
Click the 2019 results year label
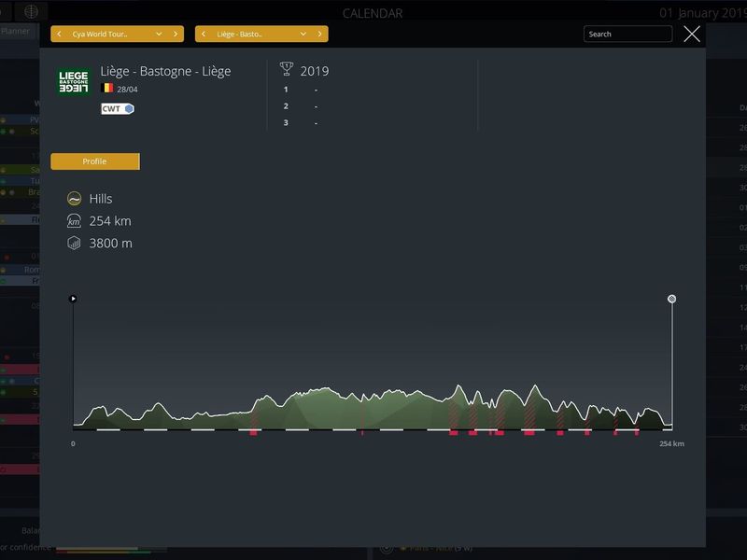[315, 71]
